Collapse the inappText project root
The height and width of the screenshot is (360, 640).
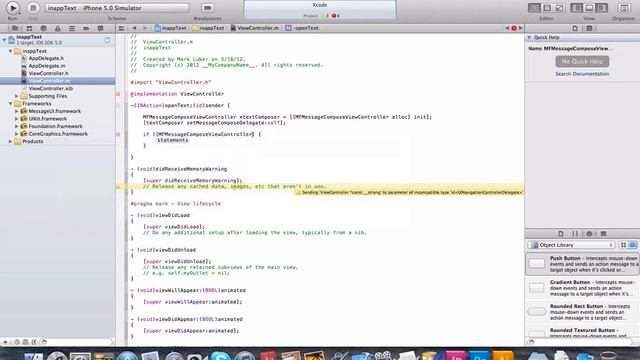[x=4, y=40]
